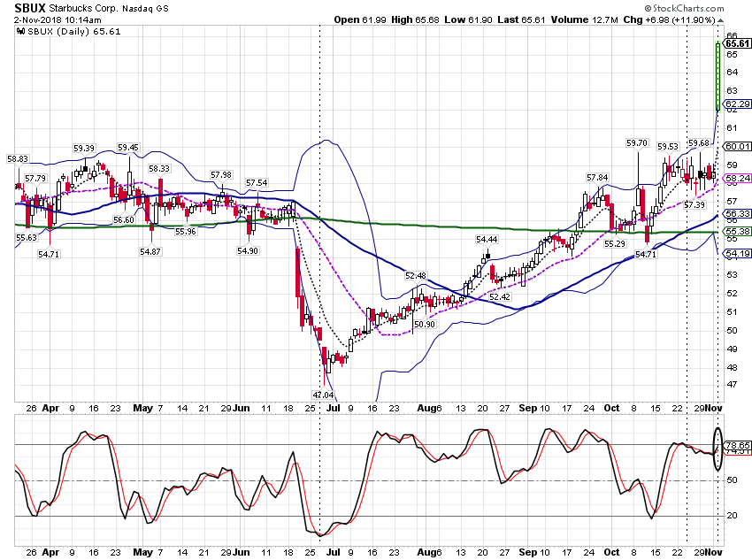Click the 55.63 low price label

coord(27,237)
